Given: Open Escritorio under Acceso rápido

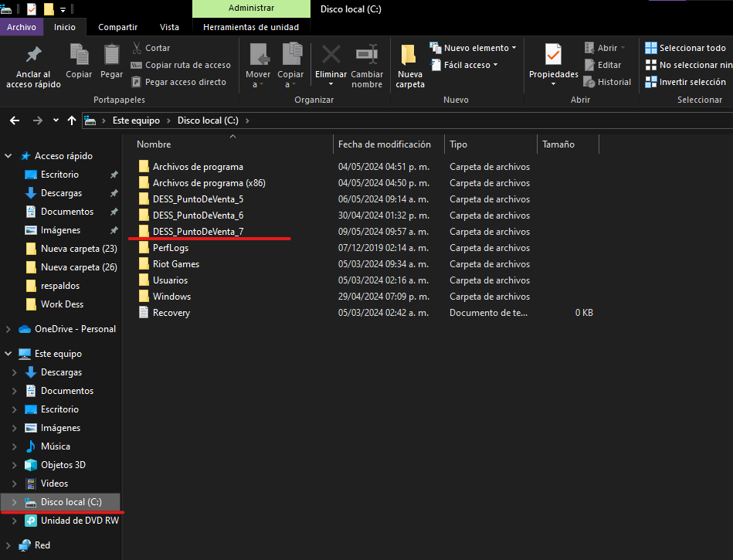Looking at the screenshot, I should tap(59, 175).
